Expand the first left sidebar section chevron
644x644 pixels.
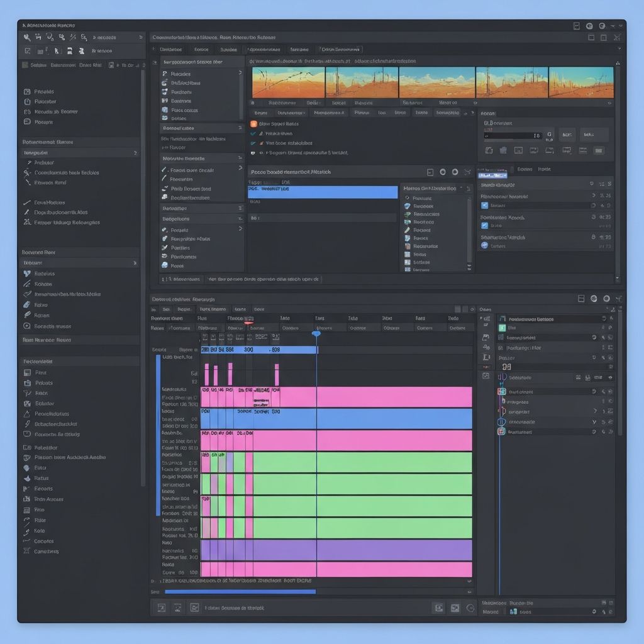135,153
